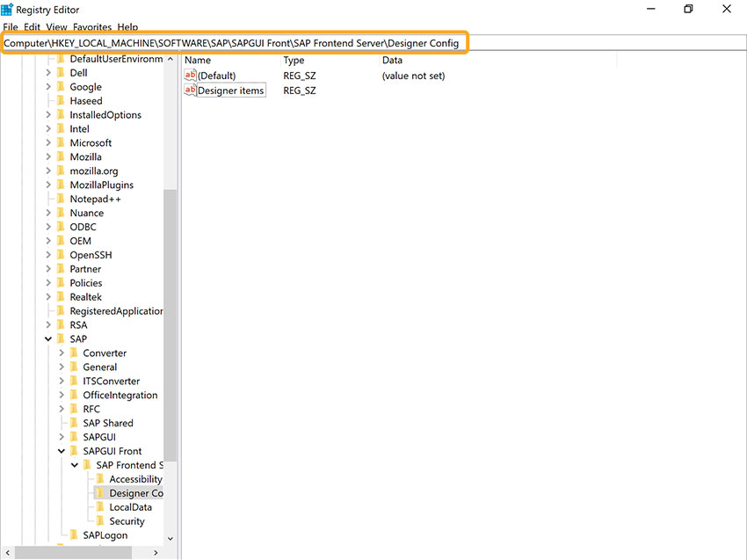Click the tree vertical scrollbar thumb
The width and height of the screenshot is (747, 560).
(170, 325)
